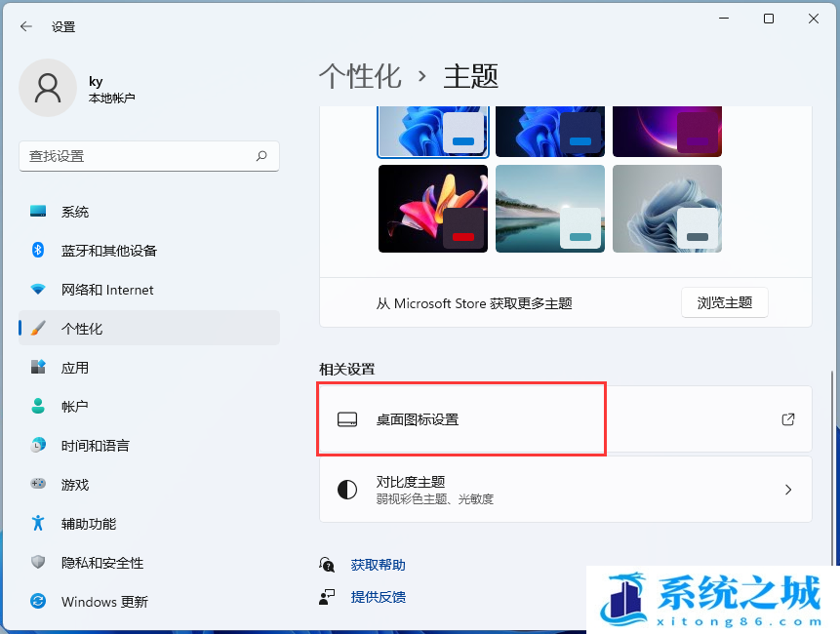Screen dimensions: 840x634
Task: Open 桌面图标设置 external link
Action: (x=788, y=419)
